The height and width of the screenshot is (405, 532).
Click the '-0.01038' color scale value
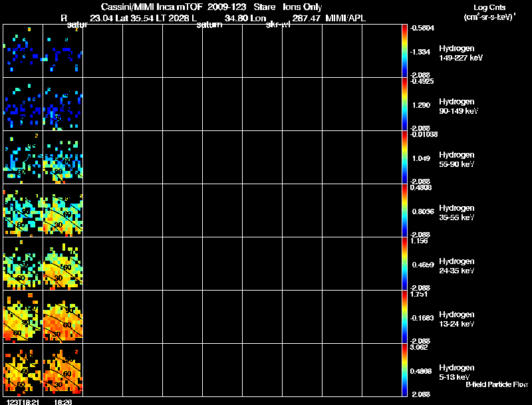[x=424, y=134]
